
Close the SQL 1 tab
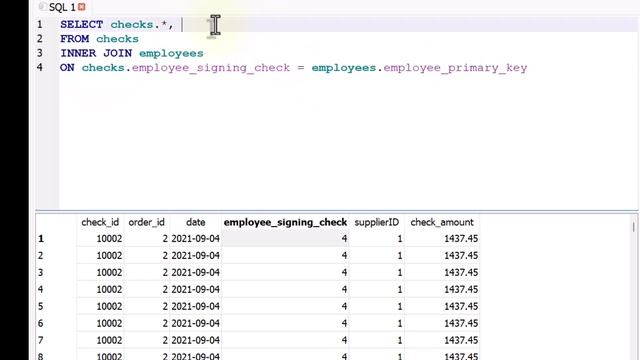pos(82,7)
